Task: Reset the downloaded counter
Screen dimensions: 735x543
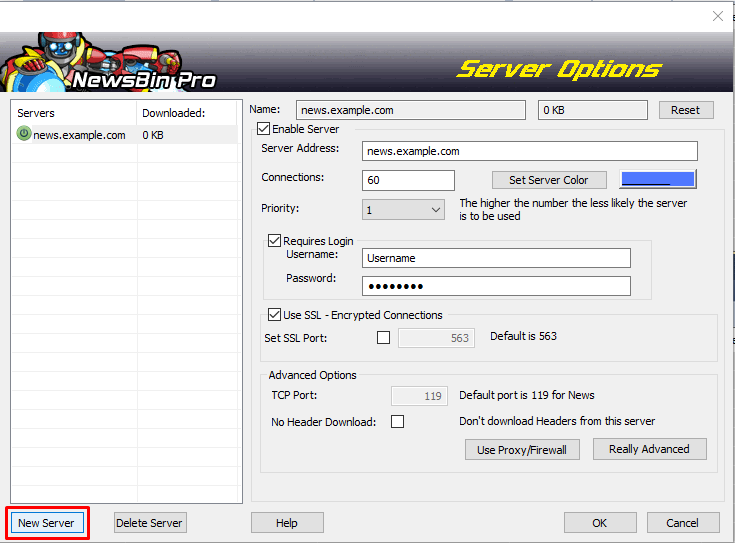Action: pos(686,110)
